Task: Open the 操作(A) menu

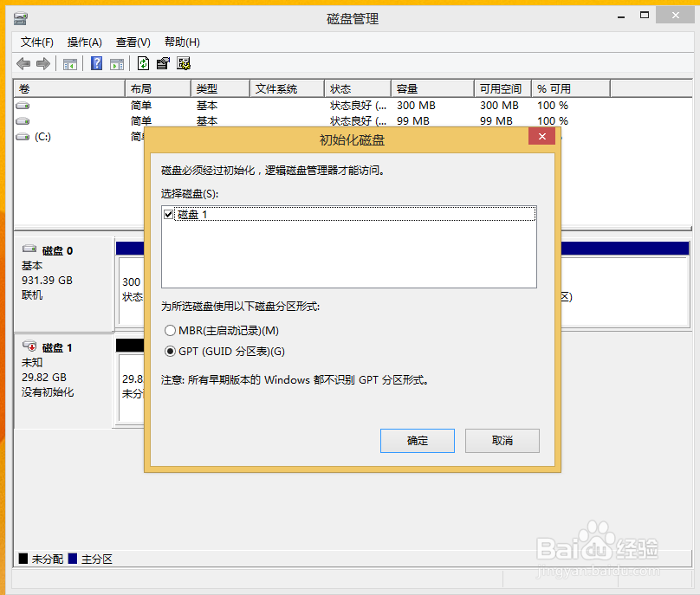Action: 83,42
